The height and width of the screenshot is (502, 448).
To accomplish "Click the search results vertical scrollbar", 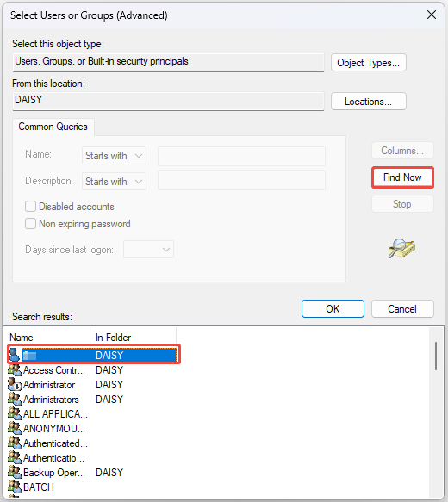I will tap(436, 356).
